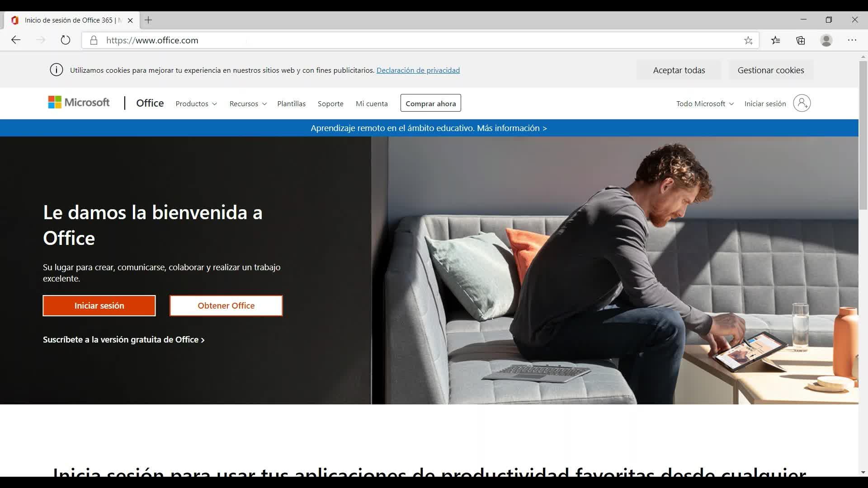Click the sign-in person icon
This screenshot has height=488, width=868.
[802, 103]
